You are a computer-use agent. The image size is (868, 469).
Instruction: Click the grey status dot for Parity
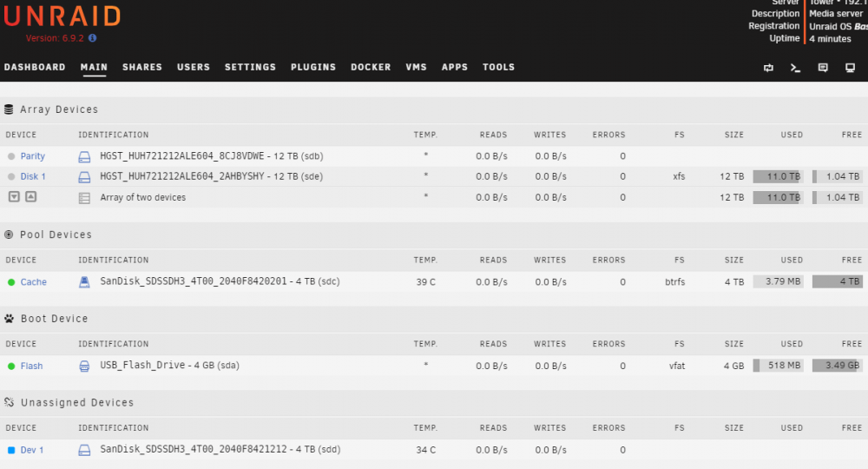[x=11, y=156]
